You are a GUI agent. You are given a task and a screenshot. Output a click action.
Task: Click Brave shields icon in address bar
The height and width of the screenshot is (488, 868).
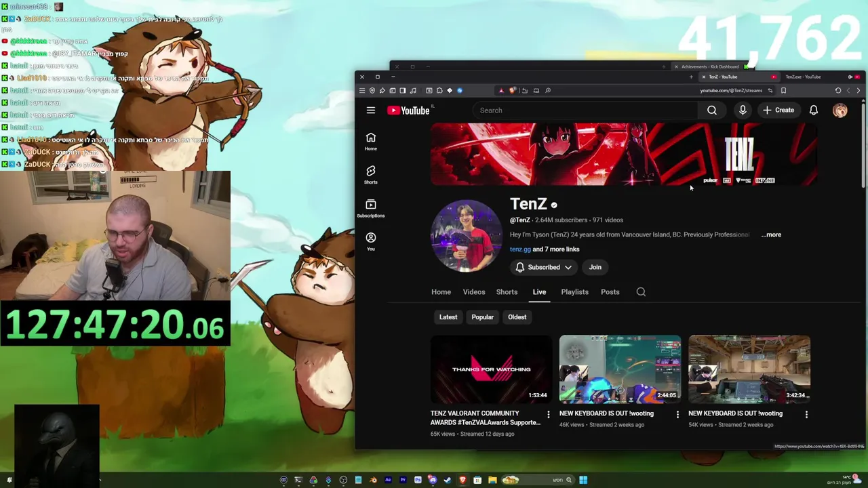[512, 90]
